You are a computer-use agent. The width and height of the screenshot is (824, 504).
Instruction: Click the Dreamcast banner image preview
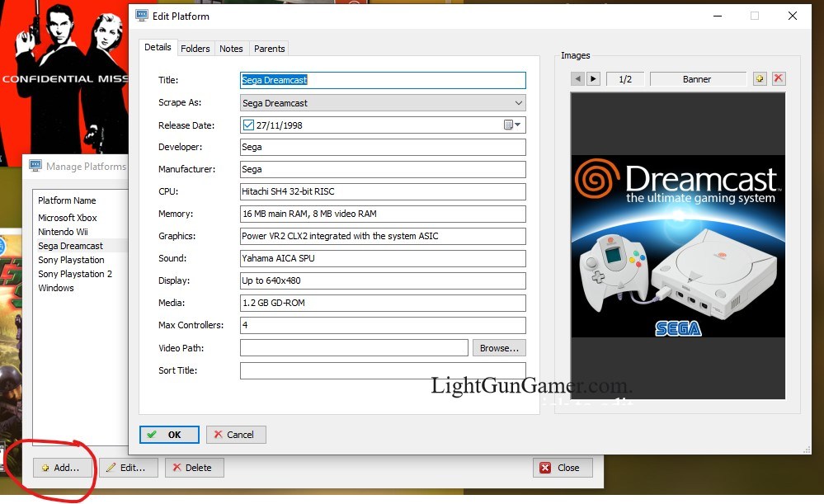tap(678, 246)
